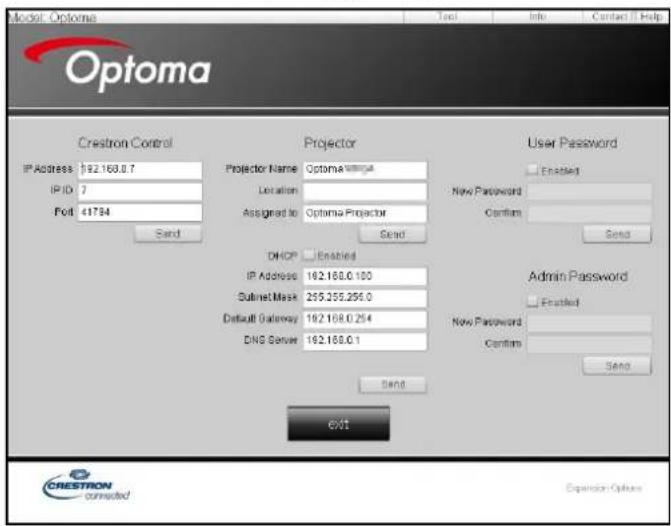Click the Crestron connected logo
This screenshot has height=526, width=671.
pyautogui.click(x=86, y=485)
